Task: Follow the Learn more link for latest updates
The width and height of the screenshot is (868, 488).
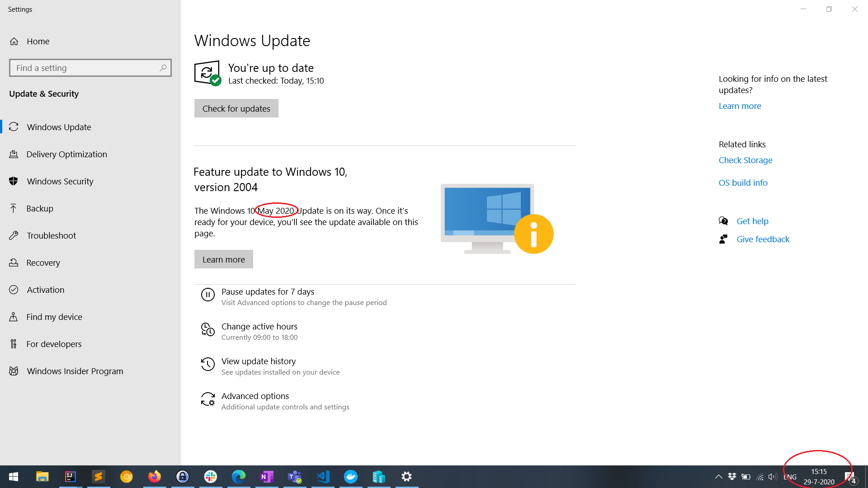Action: (x=740, y=106)
